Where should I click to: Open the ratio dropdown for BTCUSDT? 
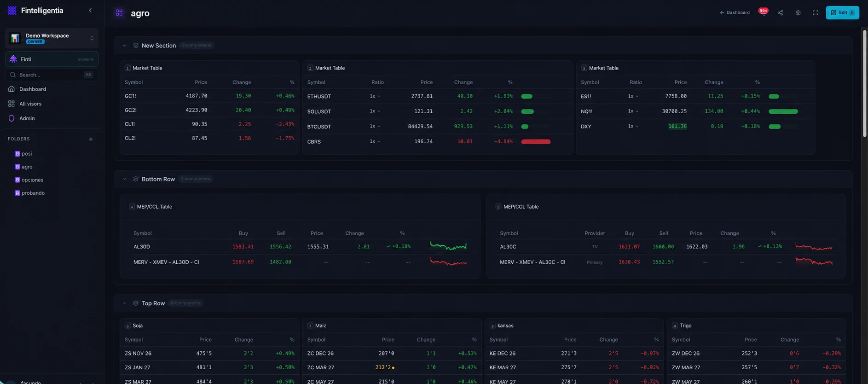pos(375,127)
